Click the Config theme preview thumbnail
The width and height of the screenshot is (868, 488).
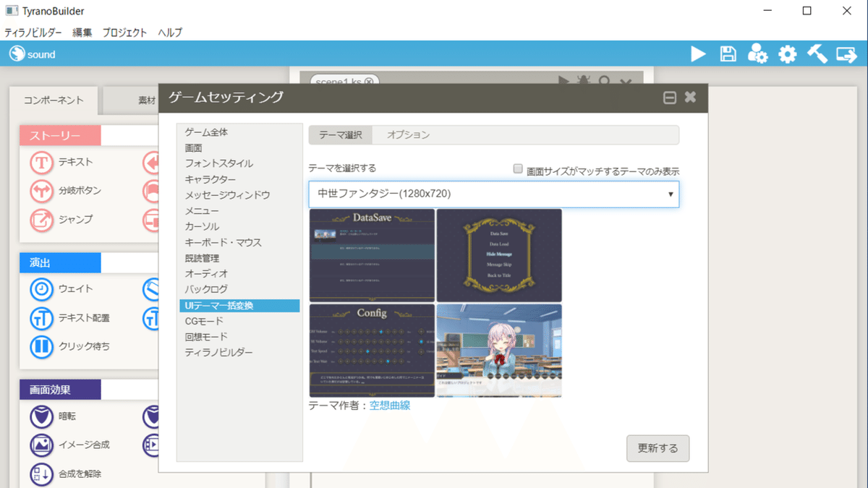coord(372,351)
